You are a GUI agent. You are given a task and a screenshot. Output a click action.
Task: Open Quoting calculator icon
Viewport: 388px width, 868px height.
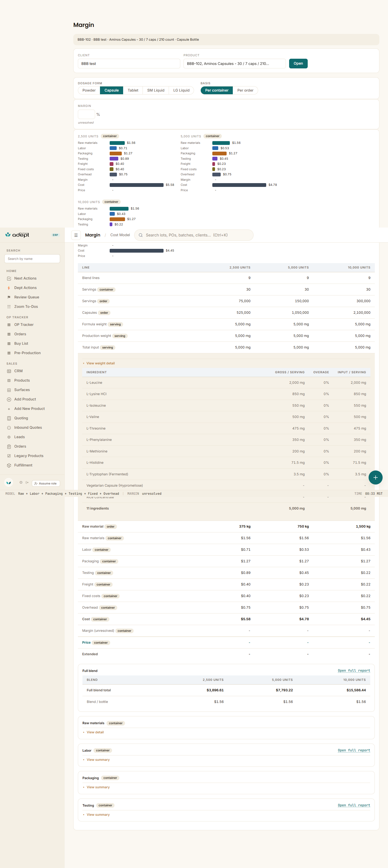click(x=9, y=418)
